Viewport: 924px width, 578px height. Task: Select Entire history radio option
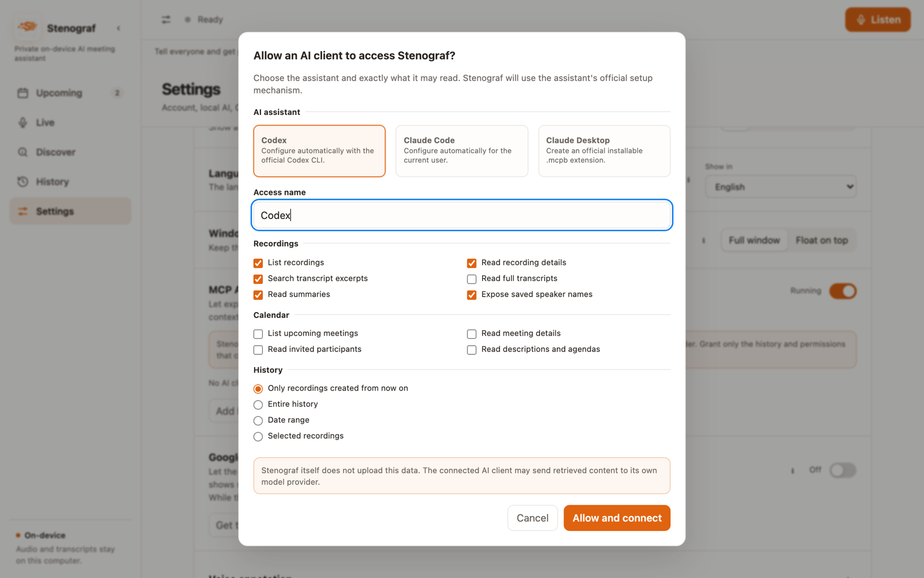[x=258, y=405]
